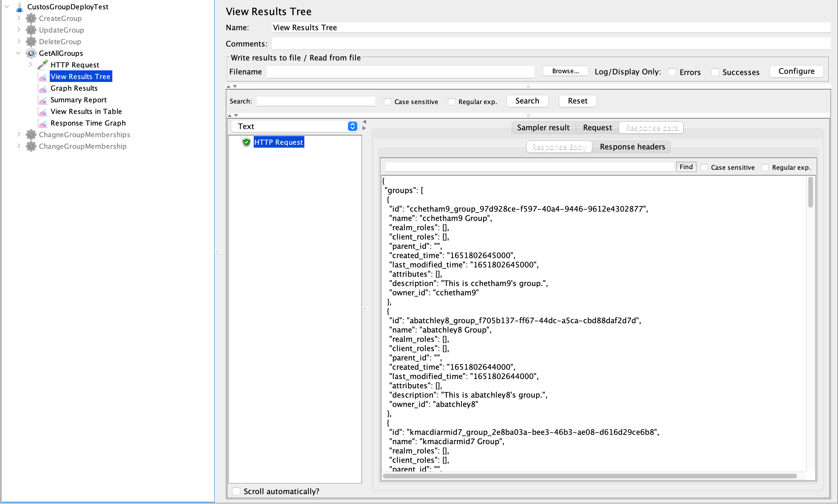
Task: Collapse the GetAllGroups tree node
Action: click(x=19, y=53)
